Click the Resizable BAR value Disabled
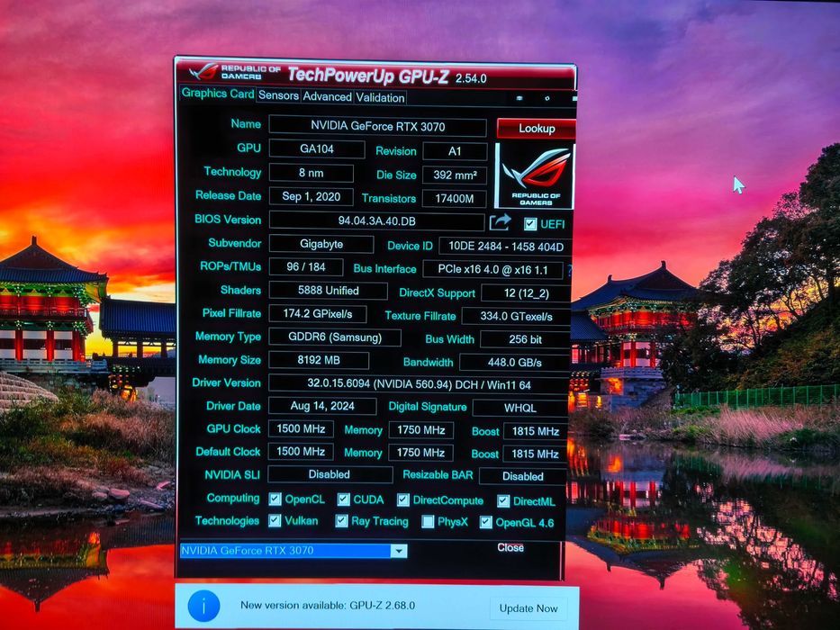The image size is (840, 630). pos(523,476)
